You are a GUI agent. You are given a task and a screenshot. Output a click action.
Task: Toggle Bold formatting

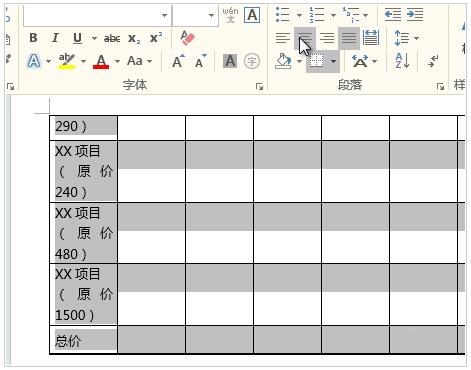[x=33, y=38]
